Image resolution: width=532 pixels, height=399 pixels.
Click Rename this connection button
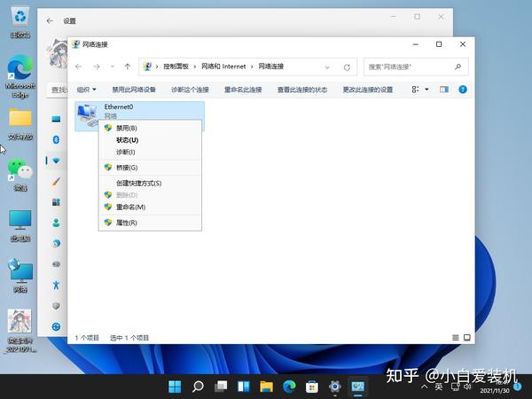coord(243,90)
